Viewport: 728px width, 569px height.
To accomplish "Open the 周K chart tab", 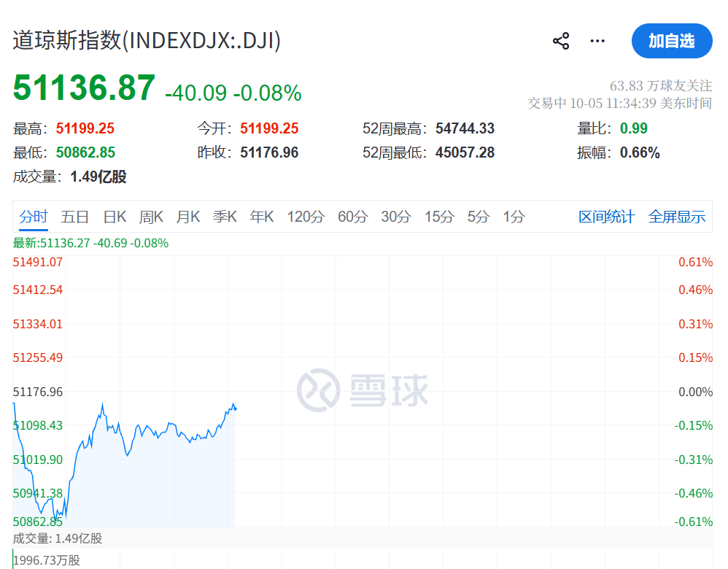I will (151, 217).
